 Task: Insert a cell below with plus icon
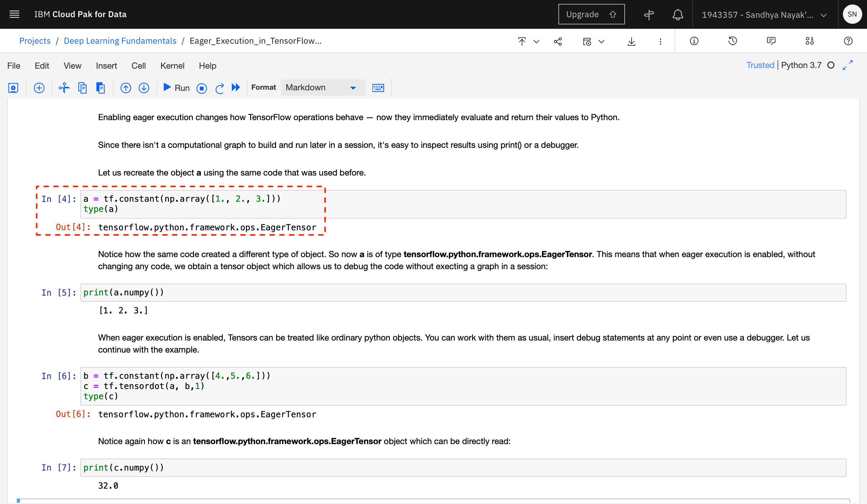coord(39,88)
